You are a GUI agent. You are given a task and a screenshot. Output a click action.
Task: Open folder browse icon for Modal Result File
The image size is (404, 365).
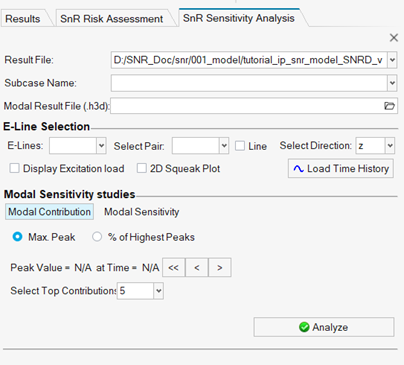tap(389, 106)
